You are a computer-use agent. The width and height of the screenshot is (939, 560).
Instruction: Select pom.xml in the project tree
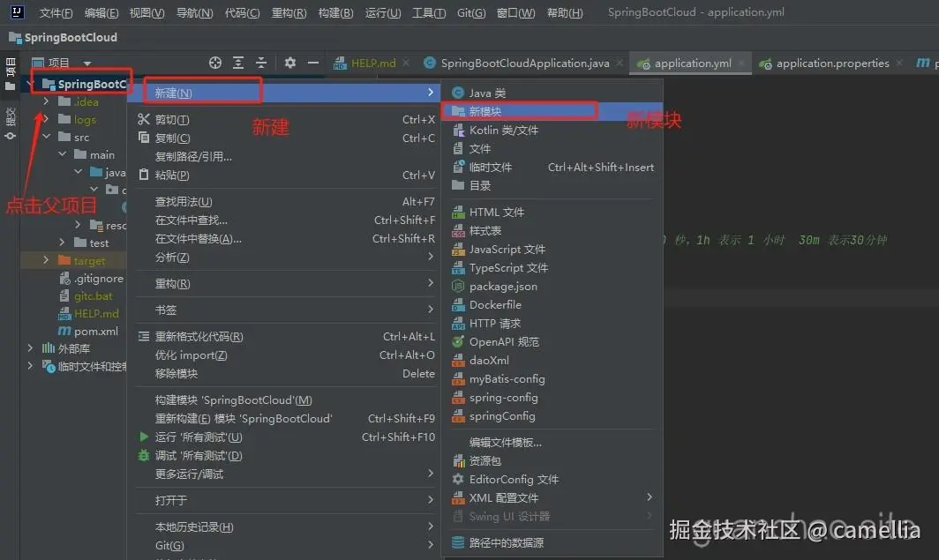(96, 331)
